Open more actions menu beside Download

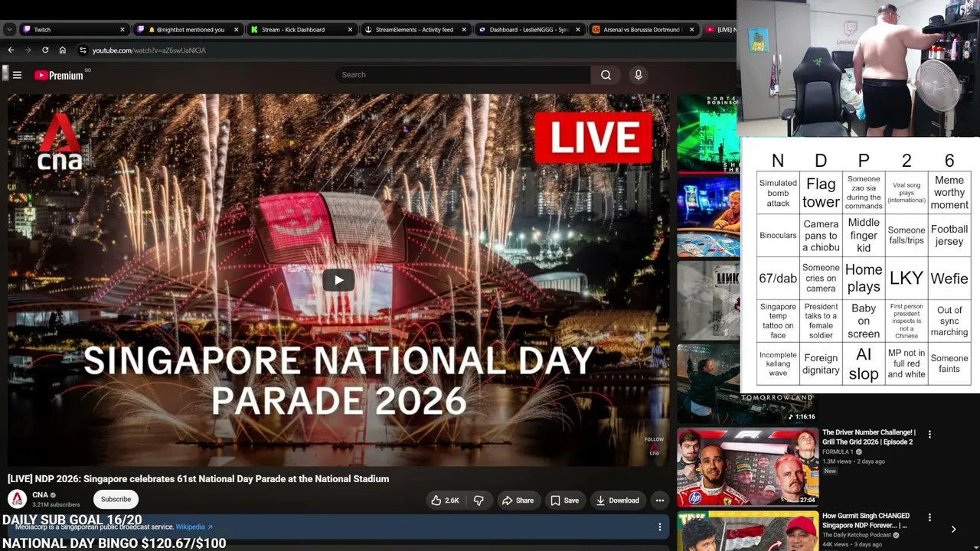(x=659, y=500)
